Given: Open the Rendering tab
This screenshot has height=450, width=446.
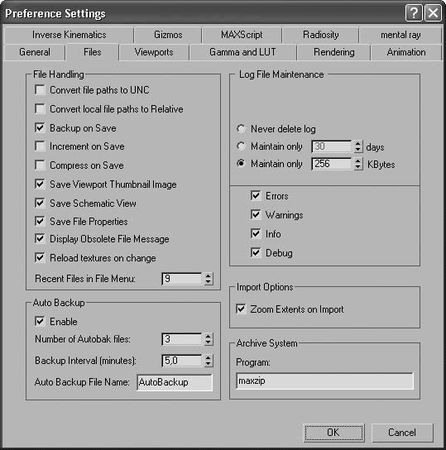Looking at the screenshot, I should [334, 52].
